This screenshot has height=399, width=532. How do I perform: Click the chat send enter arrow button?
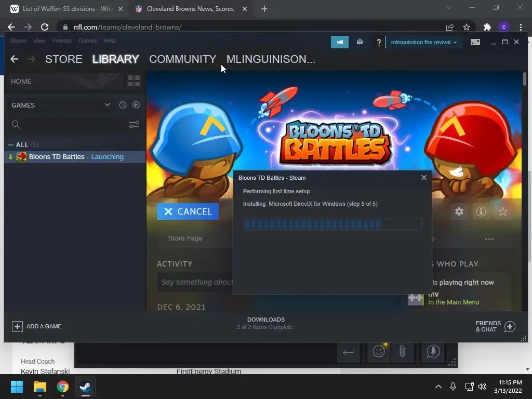coord(349,352)
